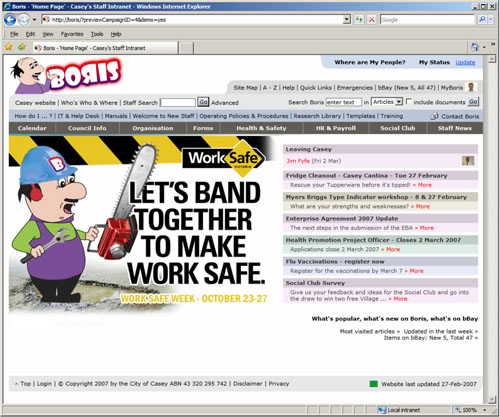
Task: Click More on Fridge Cleanout item
Action: (422, 185)
